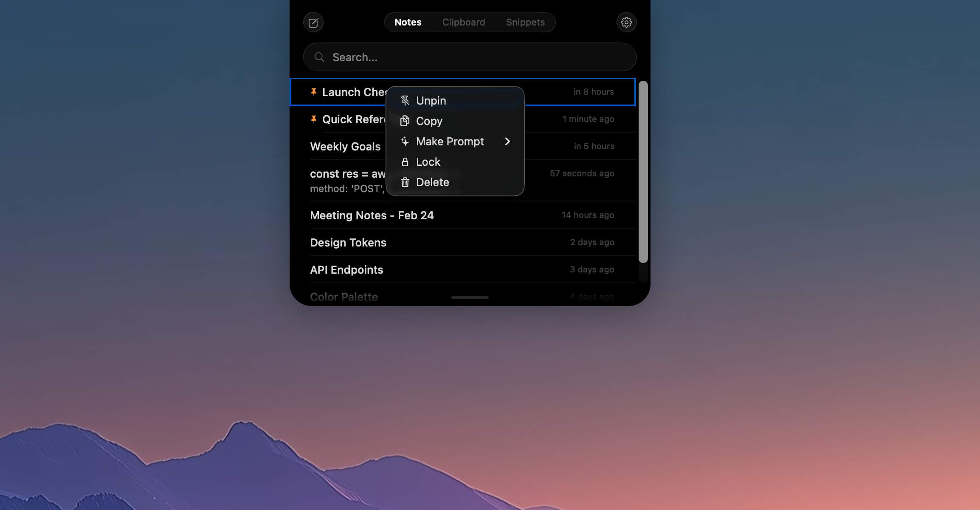Click the sparkle icon beside Make Prompt
The width and height of the screenshot is (980, 510).
click(x=405, y=142)
